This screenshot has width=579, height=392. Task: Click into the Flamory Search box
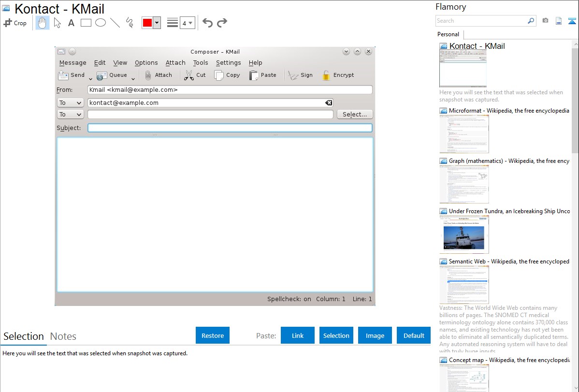pyautogui.click(x=481, y=21)
